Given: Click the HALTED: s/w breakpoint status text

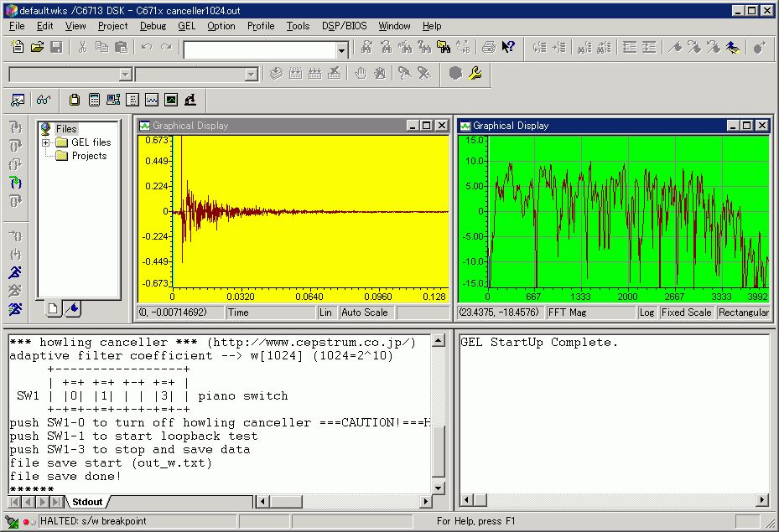Looking at the screenshot, I should (x=93, y=521).
